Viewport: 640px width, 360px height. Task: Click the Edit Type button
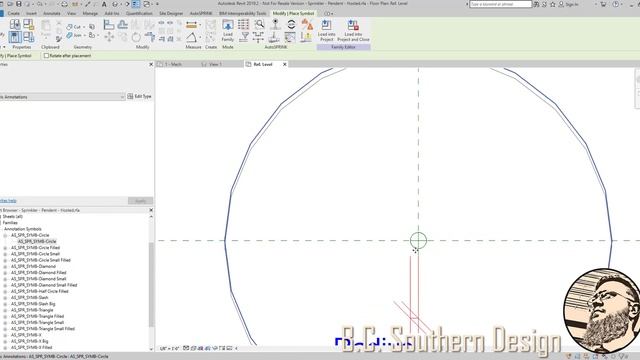tap(140, 96)
